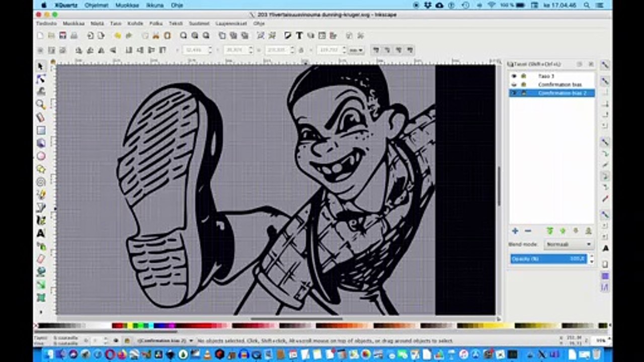Open the Blend mode dropdown
The width and height of the screenshot is (644, 362).
point(569,244)
